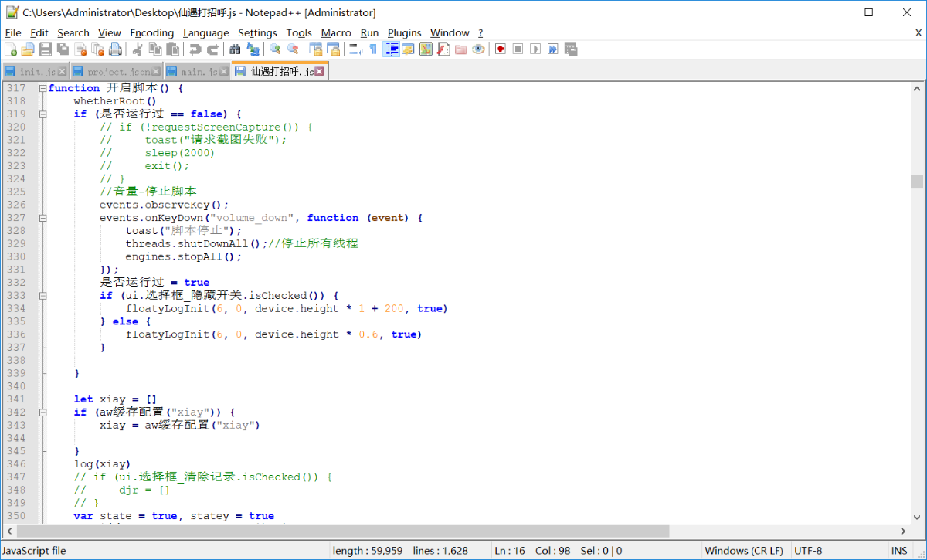Collapse the fold marker at line 342
Viewport: 927px width, 560px height.
click(x=43, y=412)
